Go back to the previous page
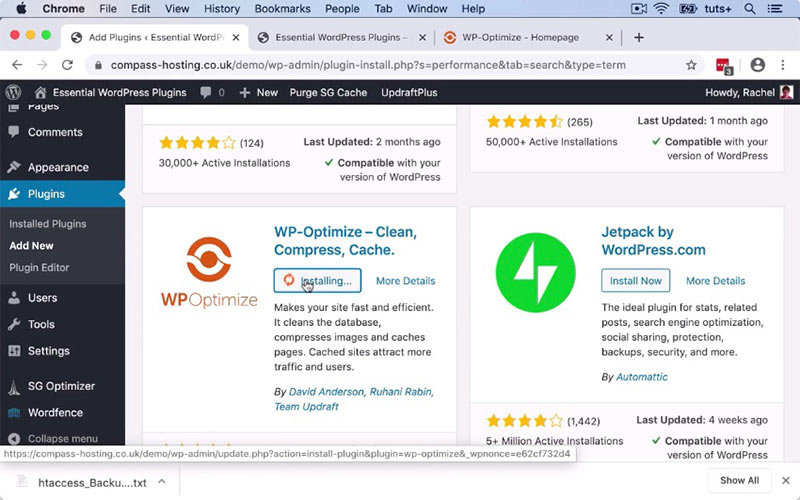This screenshot has width=800, height=500. tap(17, 65)
